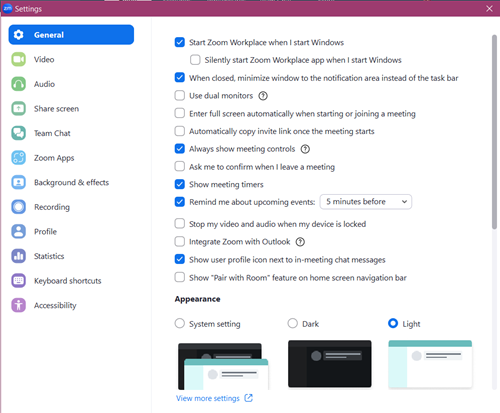Enable Silently start Zoom Workplace app checkbox
The width and height of the screenshot is (500, 413).
click(195, 60)
